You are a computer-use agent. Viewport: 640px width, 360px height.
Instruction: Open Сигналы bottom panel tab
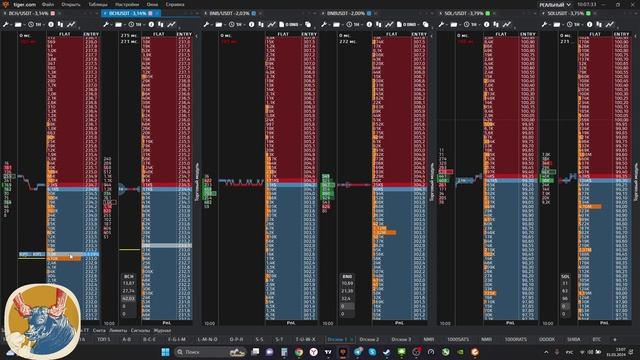[141, 330]
